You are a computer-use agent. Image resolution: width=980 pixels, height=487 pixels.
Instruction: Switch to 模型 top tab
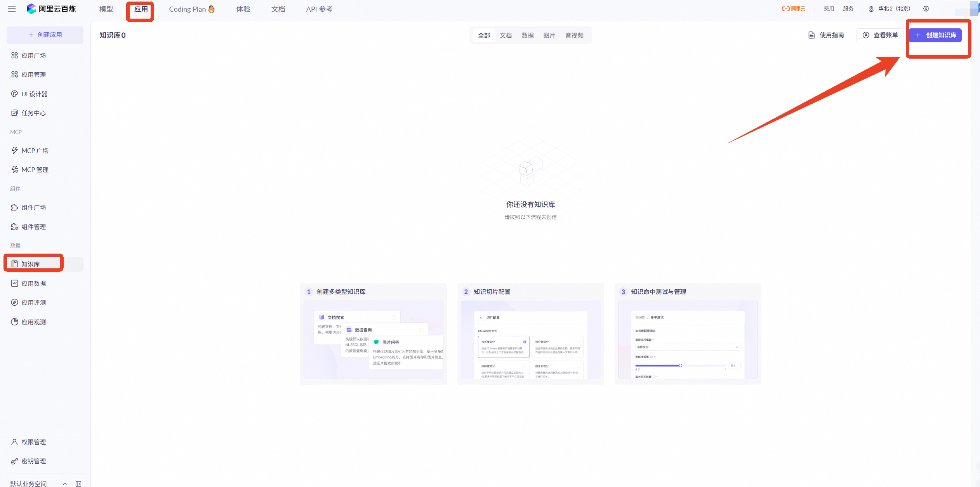point(106,9)
